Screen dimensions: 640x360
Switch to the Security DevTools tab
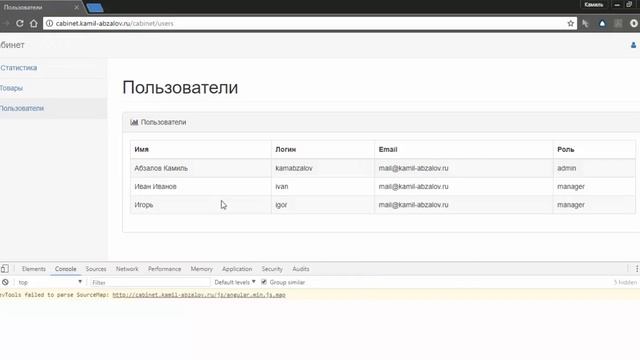[272, 269]
